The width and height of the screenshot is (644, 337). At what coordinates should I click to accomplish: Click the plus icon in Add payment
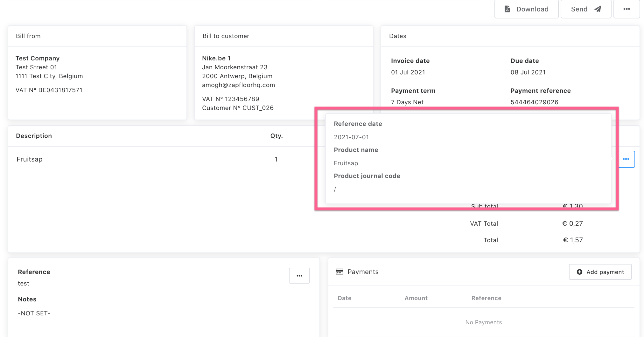coord(579,272)
